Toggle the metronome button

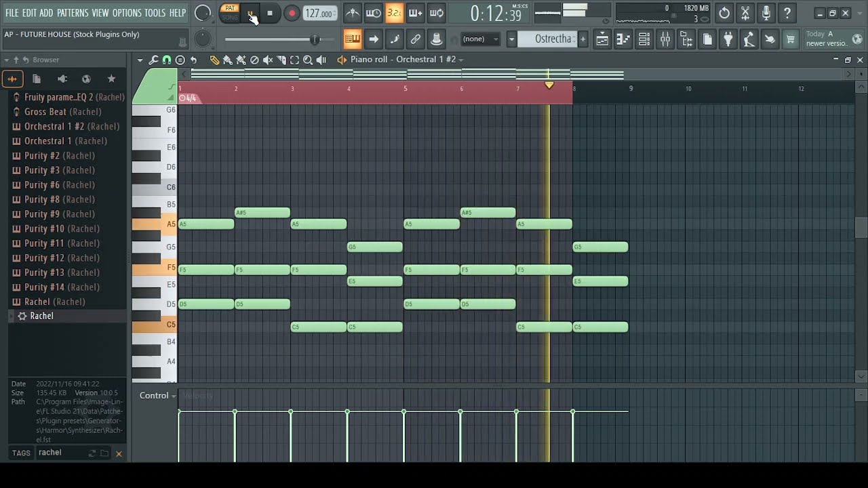point(353,13)
